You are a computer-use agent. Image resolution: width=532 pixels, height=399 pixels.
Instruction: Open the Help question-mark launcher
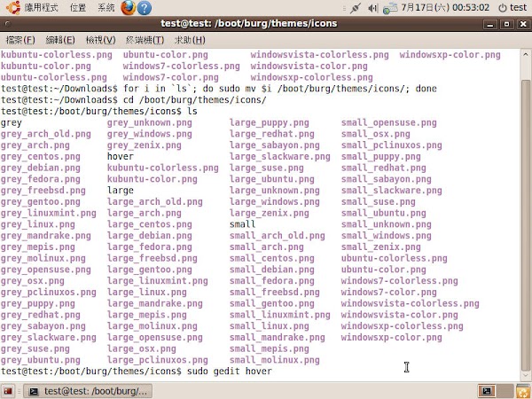145,8
